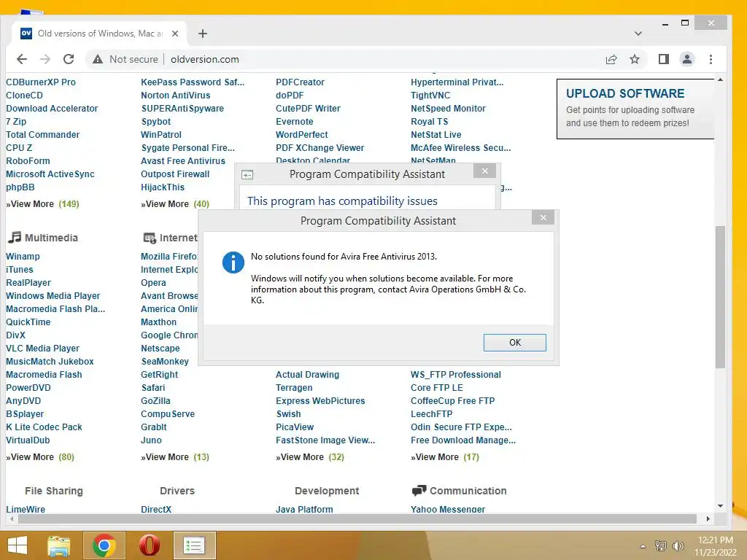Switch to Chrome in the taskbar
747x560 pixels.
[104, 545]
